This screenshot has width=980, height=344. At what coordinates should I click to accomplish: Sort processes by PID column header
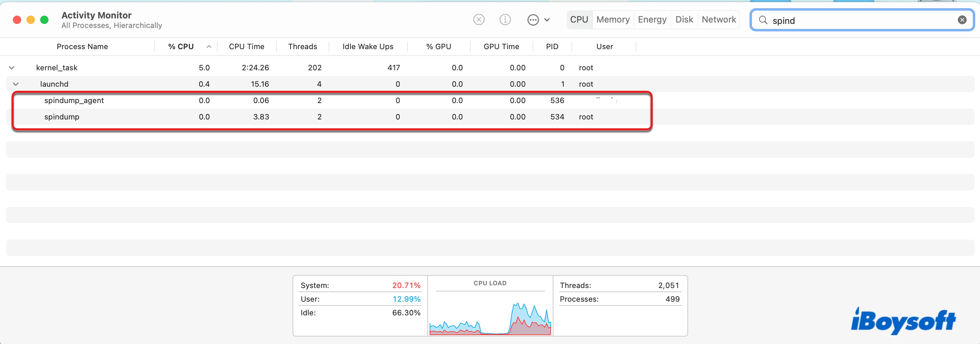coord(552,46)
